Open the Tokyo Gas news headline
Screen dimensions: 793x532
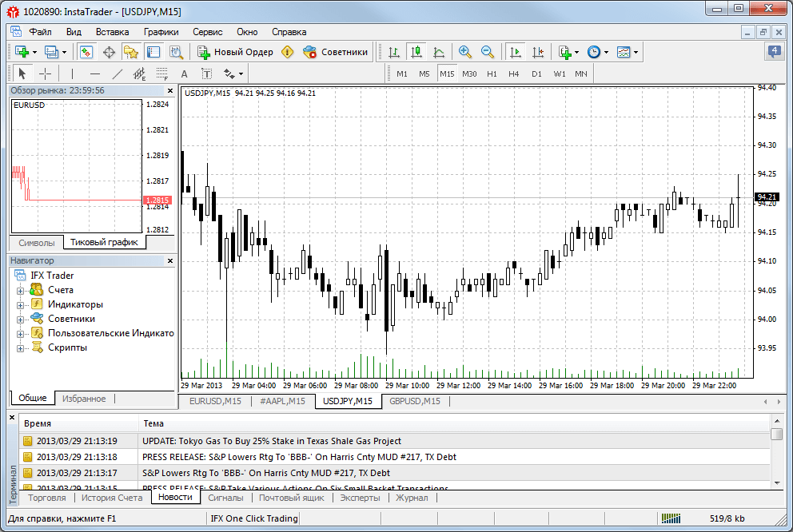tap(272, 441)
